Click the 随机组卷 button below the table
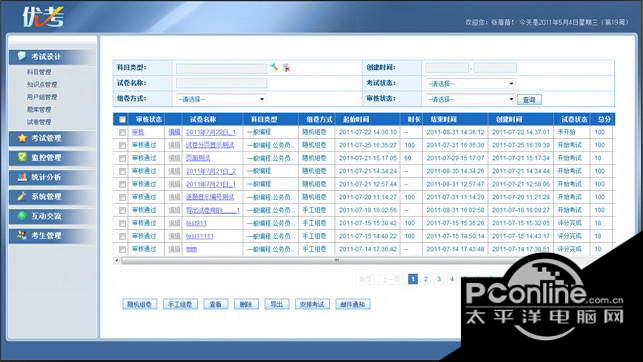 (139, 304)
